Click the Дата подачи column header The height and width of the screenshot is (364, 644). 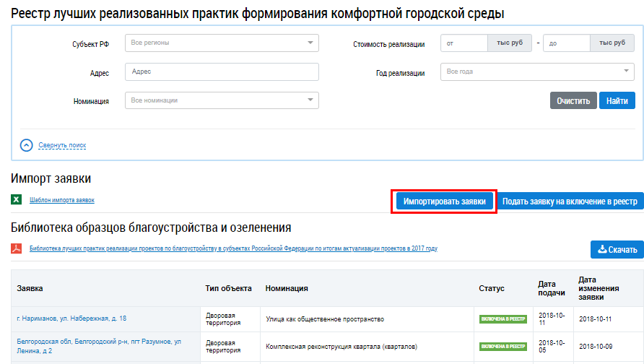pyautogui.click(x=552, y=288)
